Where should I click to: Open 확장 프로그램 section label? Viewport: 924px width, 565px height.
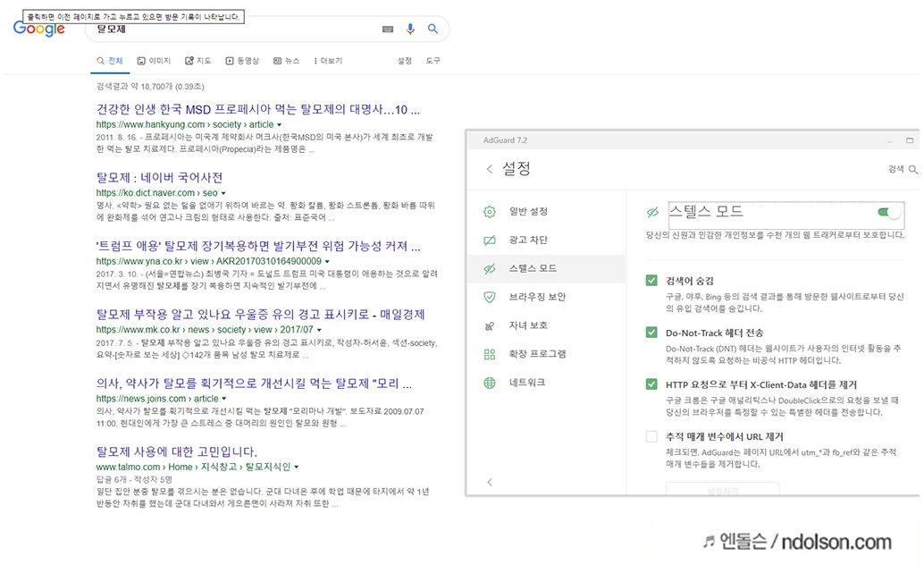[537, 354]
